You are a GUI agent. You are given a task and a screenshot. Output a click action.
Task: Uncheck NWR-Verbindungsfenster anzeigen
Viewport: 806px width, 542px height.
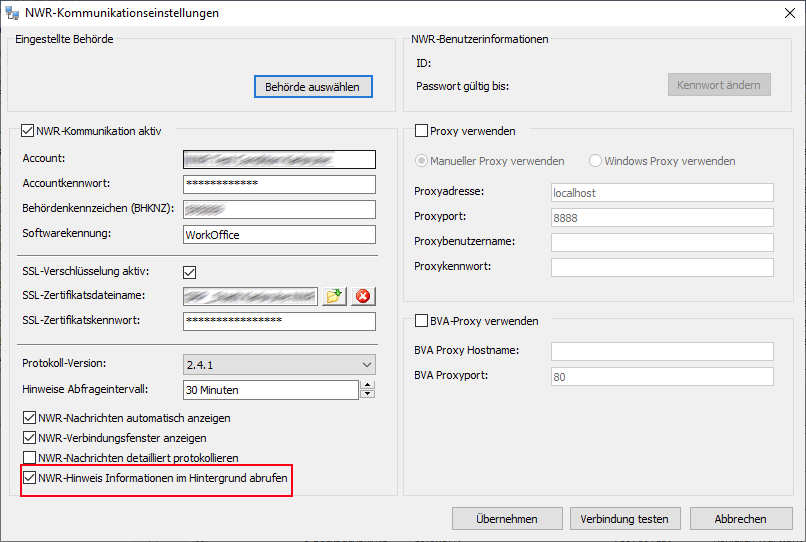pos(29,438)
